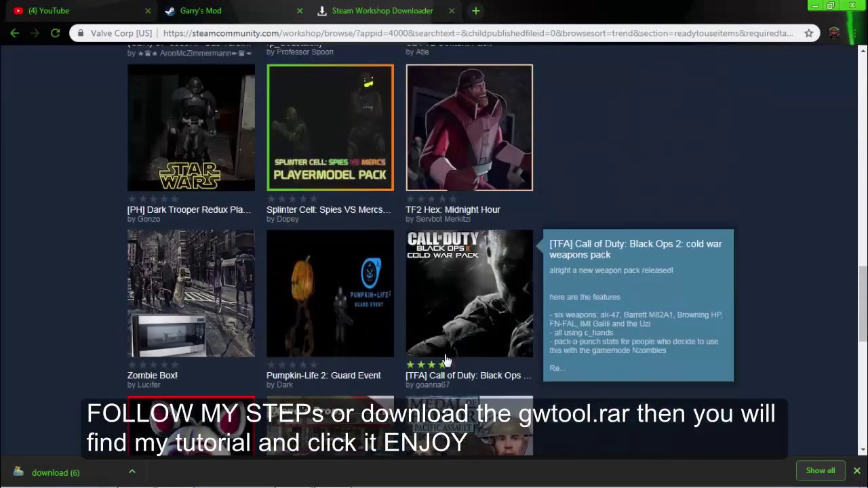Click the 'alright a new weapon pack released!' text
This screenshot has height=488, width=868.
click(x=611, y=270)
